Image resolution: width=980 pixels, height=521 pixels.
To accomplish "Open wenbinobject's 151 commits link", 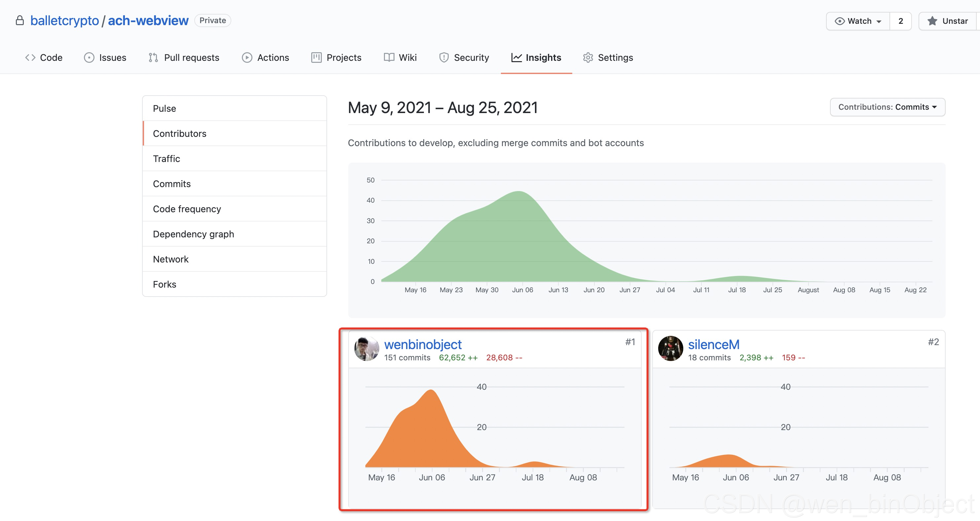I will point(407,358).
